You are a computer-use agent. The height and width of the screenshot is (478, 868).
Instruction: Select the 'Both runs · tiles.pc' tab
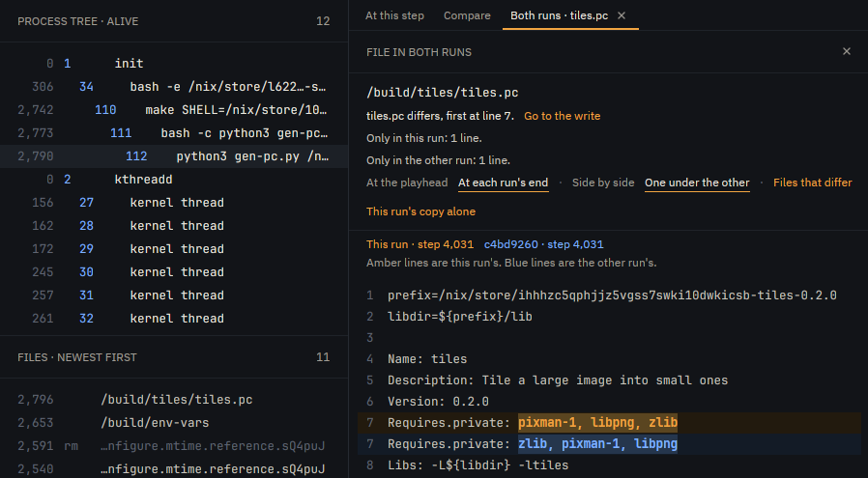click(x=559, y=15)
